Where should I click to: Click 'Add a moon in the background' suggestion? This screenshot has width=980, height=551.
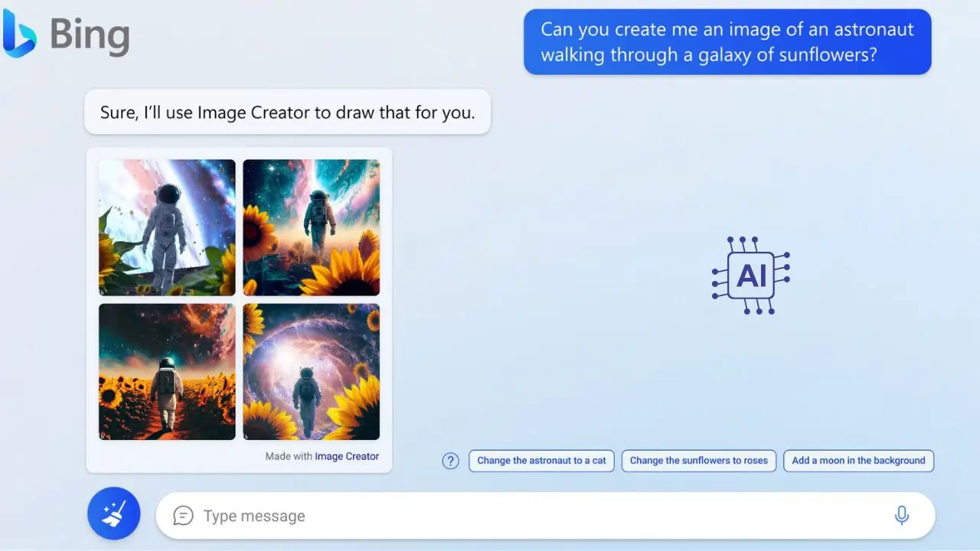858,461
